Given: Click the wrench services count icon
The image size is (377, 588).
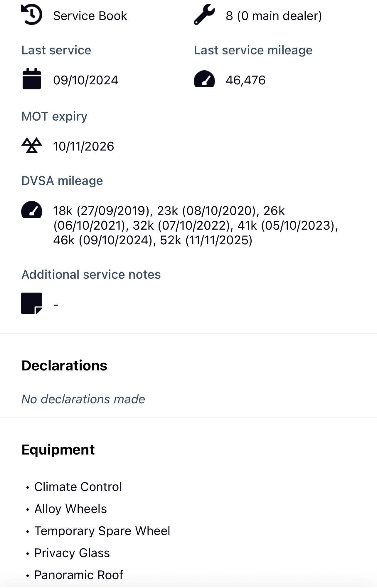Looking at the screenshot, I should 204,14.
